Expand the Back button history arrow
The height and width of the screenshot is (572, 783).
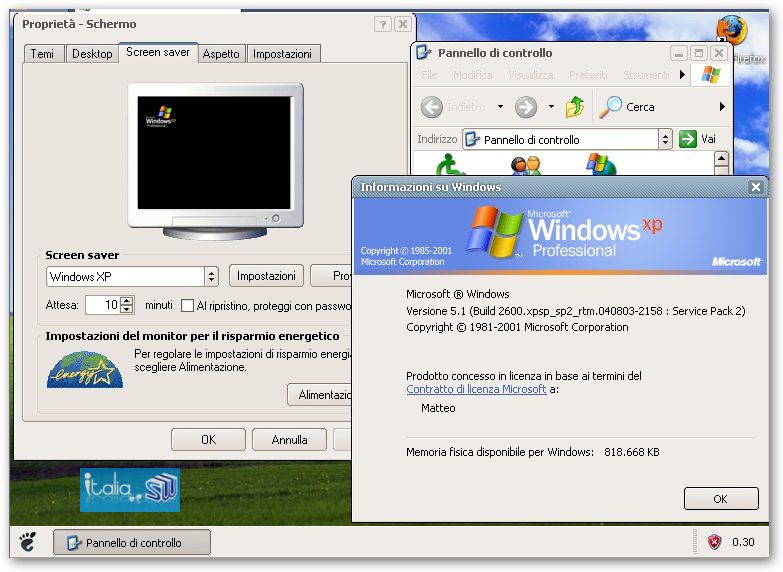pyautogui.click(x=500, y=106)
